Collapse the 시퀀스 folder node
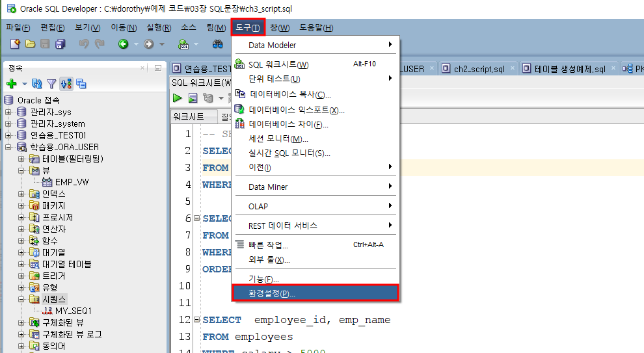The image size is (644, 353). click(21, 299)
